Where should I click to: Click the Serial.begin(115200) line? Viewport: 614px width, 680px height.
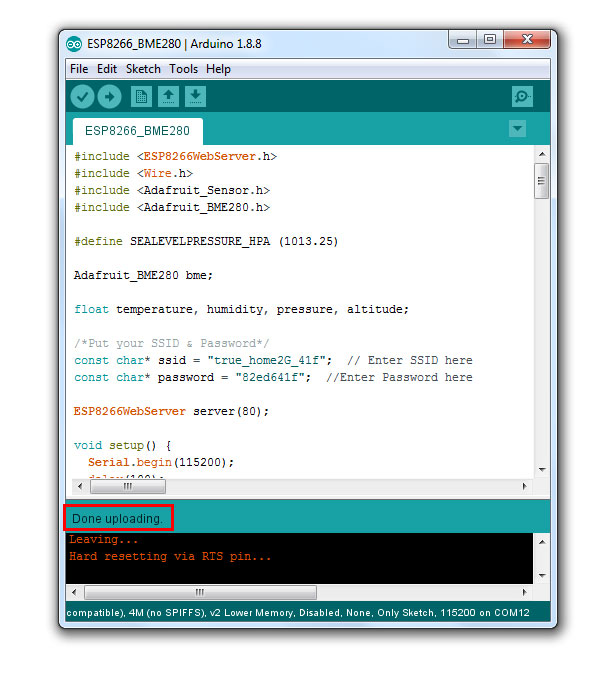(161, 462)
